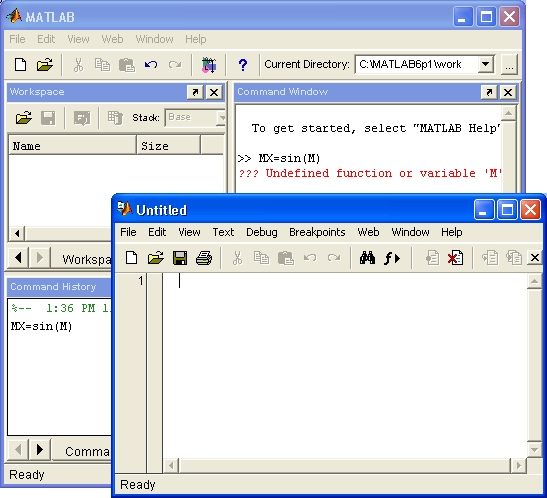
Task: Close document X button in editor toolbar
Action: pyautogui.click(x=535, y=258)
